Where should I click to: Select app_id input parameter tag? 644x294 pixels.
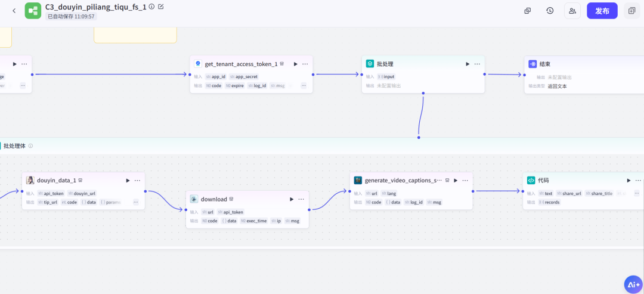(216, 76)
